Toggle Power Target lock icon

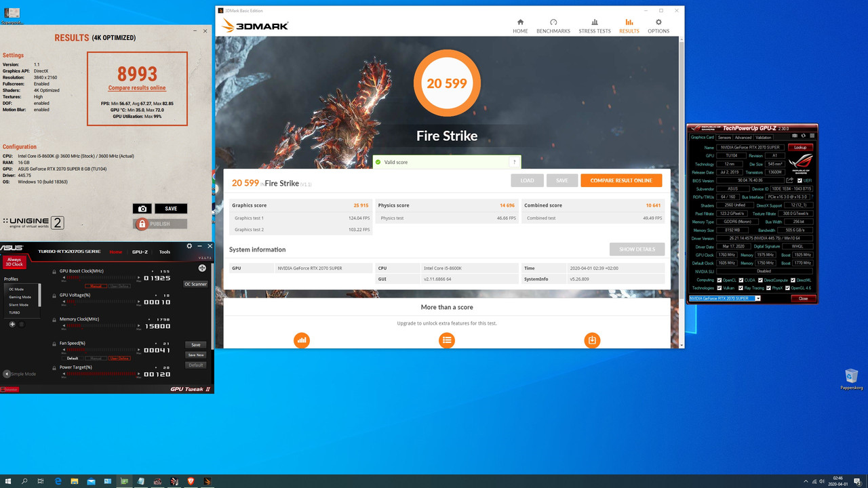coord(54,368)
